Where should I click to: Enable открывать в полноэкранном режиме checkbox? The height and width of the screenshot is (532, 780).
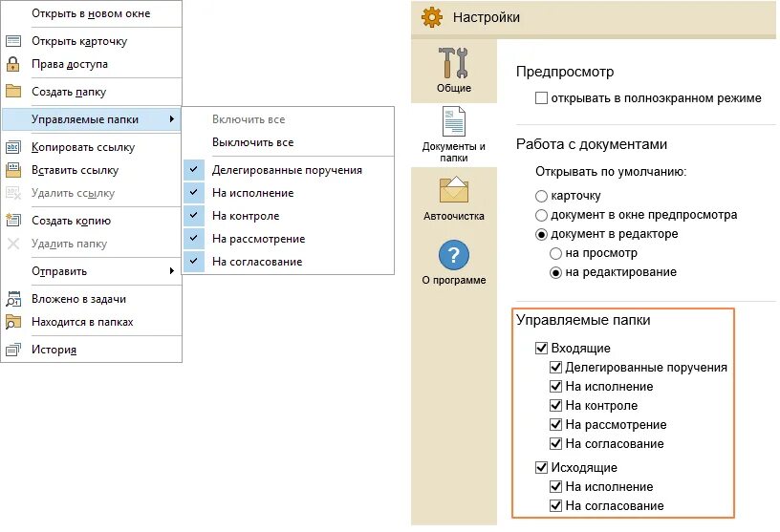(541, 98)
